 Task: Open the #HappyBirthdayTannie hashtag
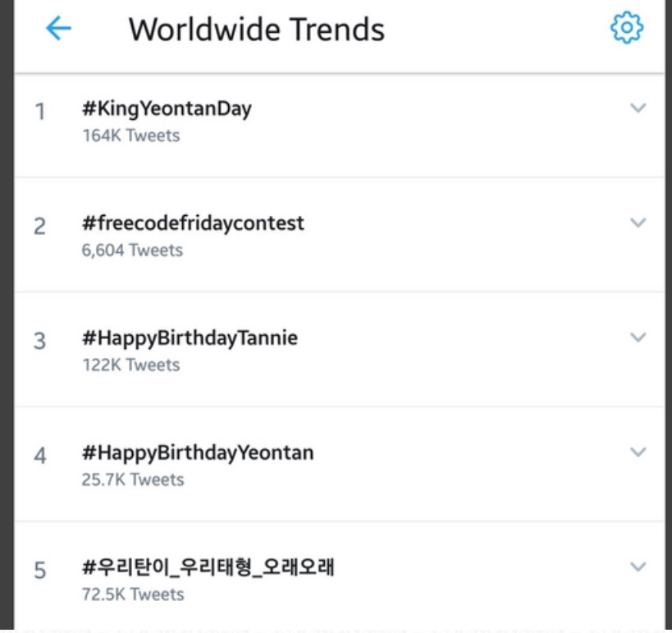pos(190,338)
